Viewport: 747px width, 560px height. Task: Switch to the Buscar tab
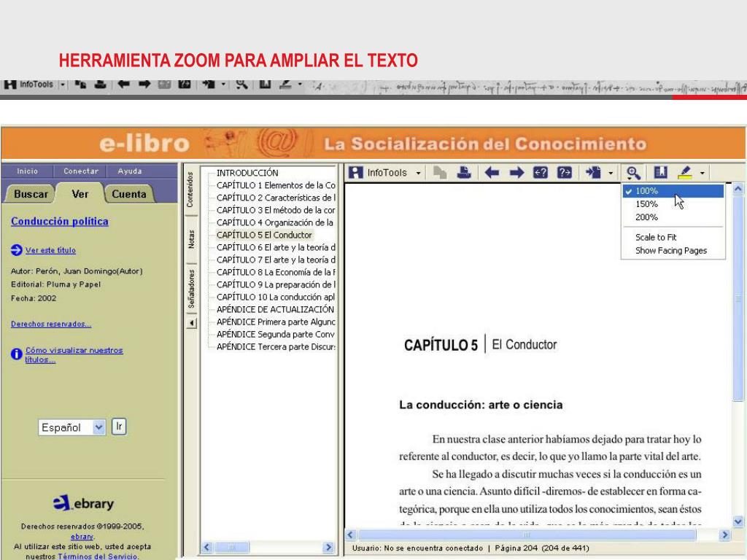(x=31, y=194)
